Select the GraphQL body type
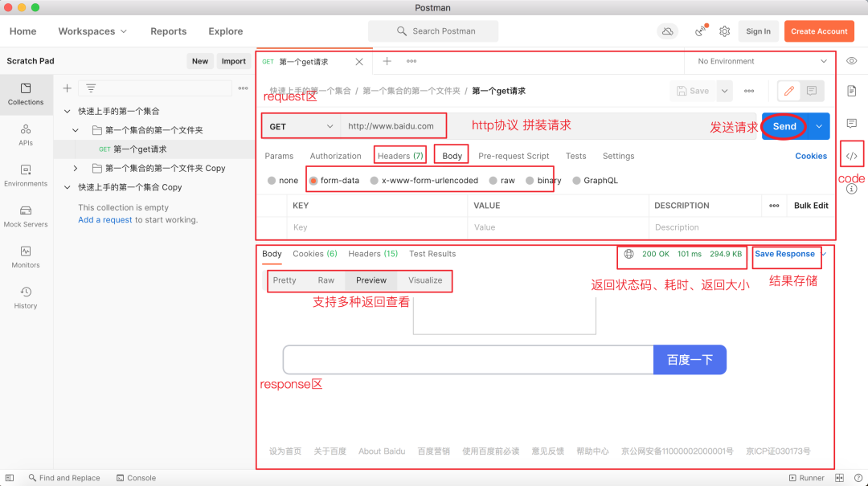 point(595,181)
